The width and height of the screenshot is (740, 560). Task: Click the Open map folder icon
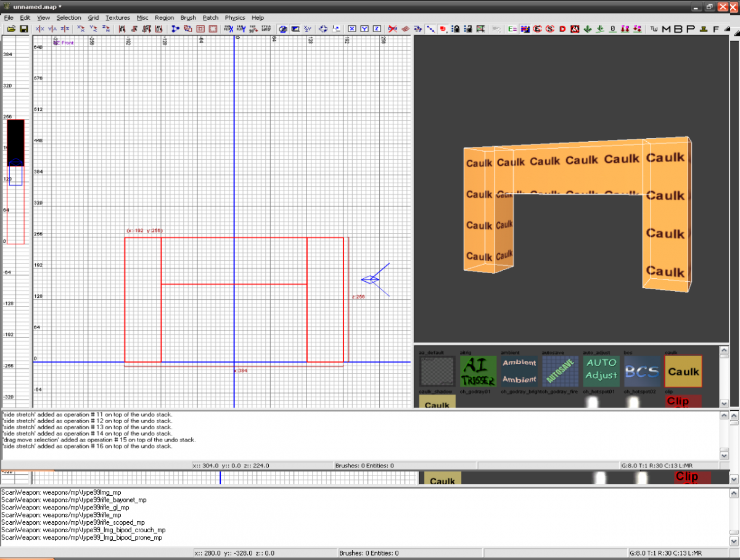pyautogui.click(x=10, y=29)
